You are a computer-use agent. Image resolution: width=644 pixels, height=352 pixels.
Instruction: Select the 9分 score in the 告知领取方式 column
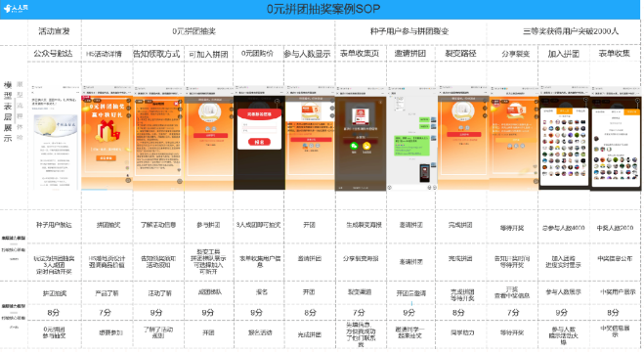155,313
